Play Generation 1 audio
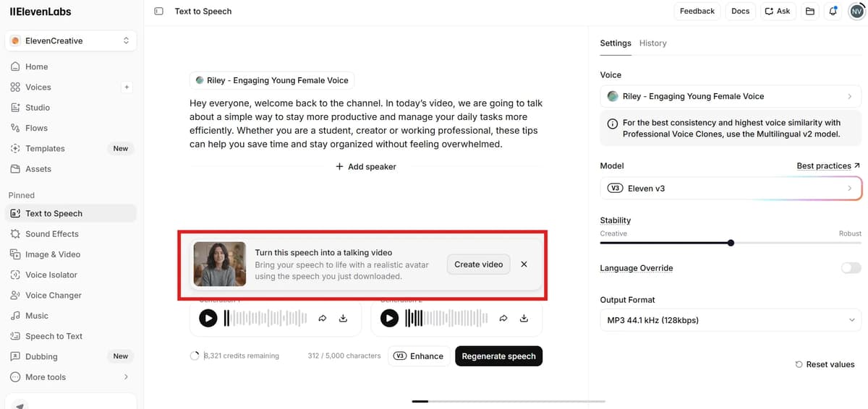Image resolution: width=868 pixels, height=409 pixels. 208,318
